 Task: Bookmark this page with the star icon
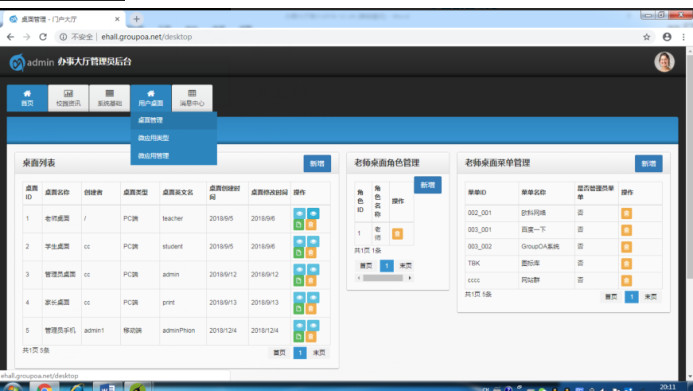(647, 37)
